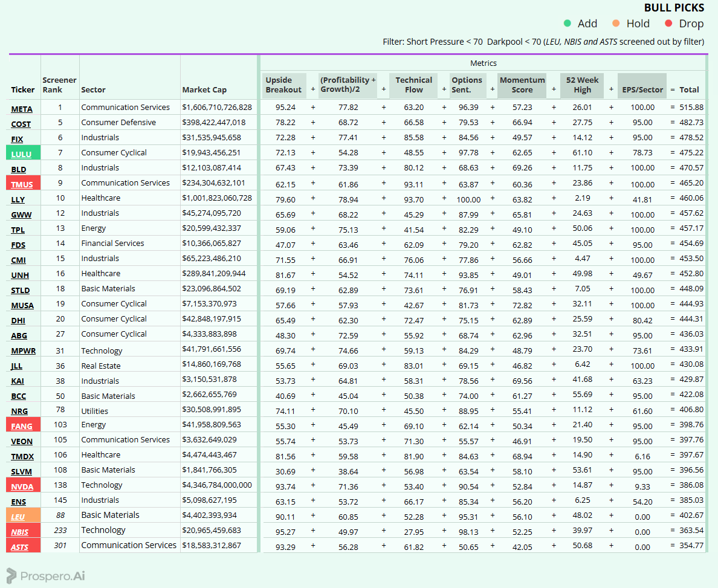Image resolution: width=718 pixels, height=588 pixels.
Task: Open the CMI ticker link
Action: 18,260
